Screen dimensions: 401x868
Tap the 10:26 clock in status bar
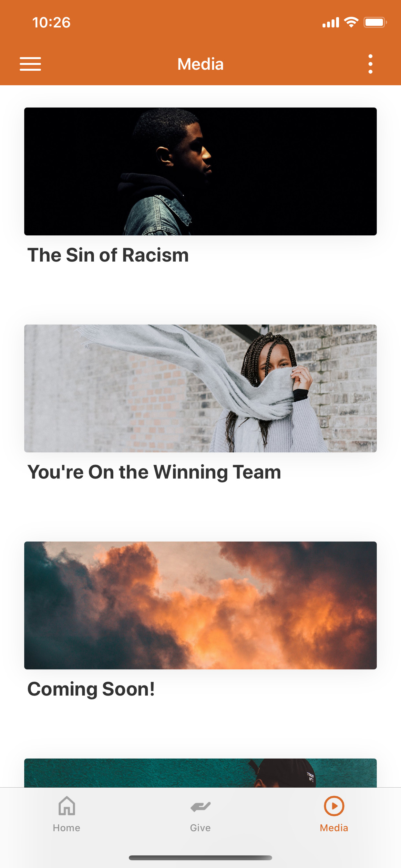51,23
